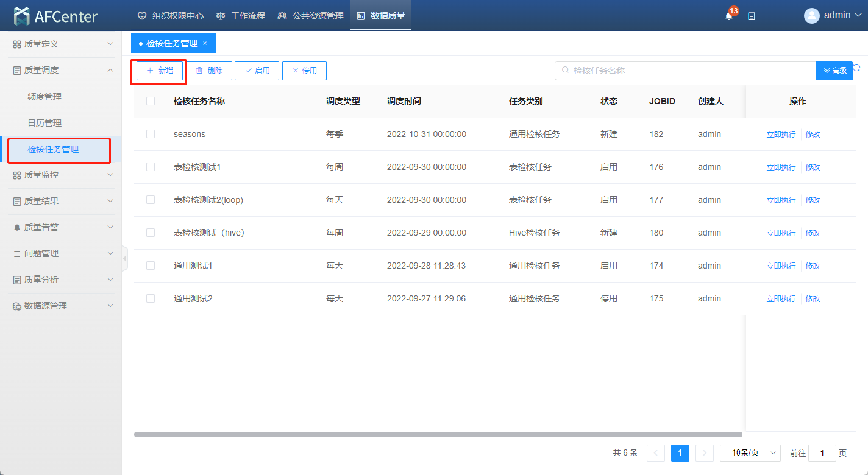Open 频度管理 in the sidebar
The width and height of the screenshot is (868, 475).
click(x=44, y=97)
